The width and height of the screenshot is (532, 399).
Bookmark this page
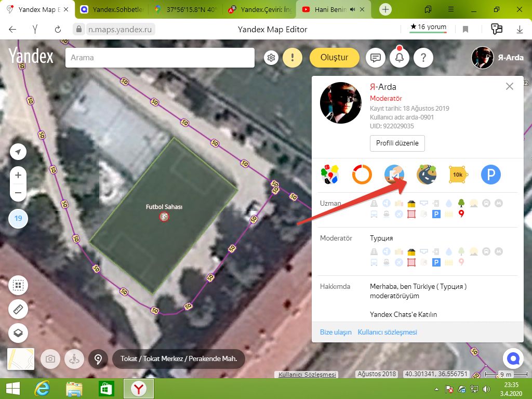point(465,30)
